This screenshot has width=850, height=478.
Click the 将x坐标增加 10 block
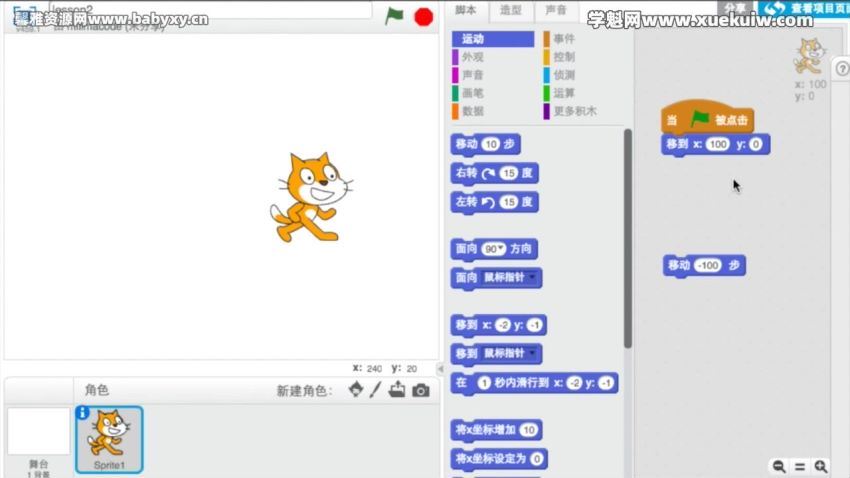pyautogui.click(x=496, y=430)
